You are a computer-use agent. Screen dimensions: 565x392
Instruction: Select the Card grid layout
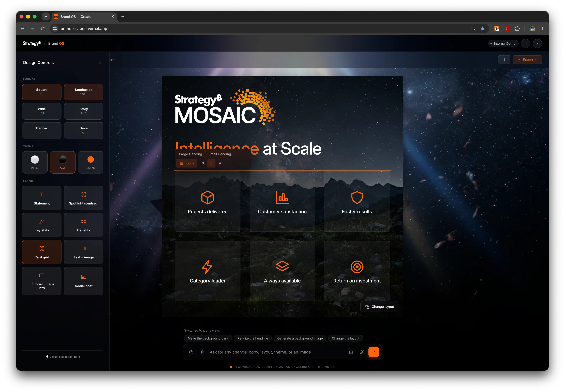tap(42, 252)
